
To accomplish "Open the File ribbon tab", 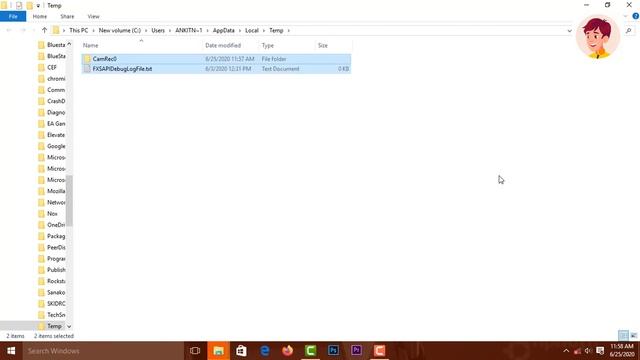I will [13, 16].
